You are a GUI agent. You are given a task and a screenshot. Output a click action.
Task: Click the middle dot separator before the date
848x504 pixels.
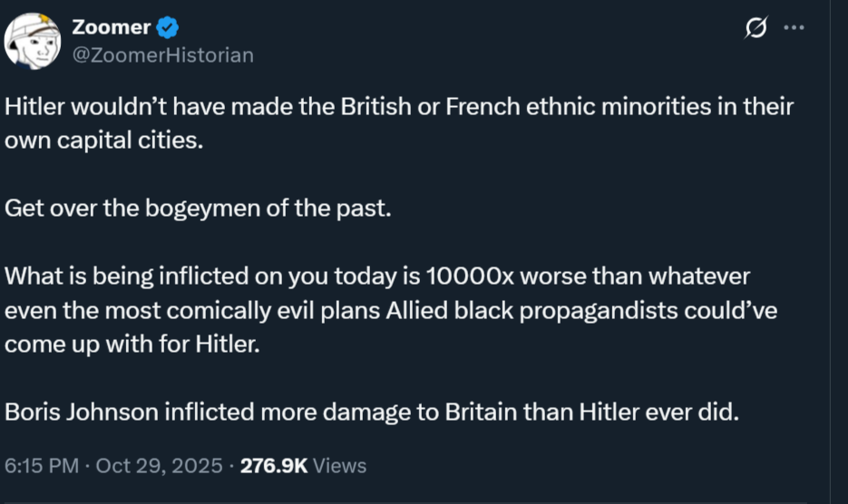pos(86,466)
